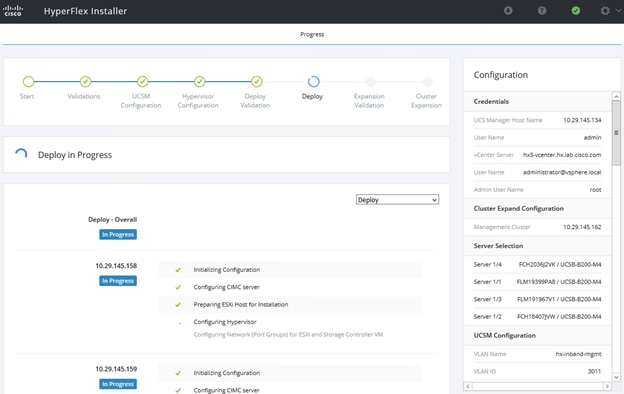Click In Progress badge for 10.29.145.158
Viewport: 624px width, 394px height.
point(118,281)
